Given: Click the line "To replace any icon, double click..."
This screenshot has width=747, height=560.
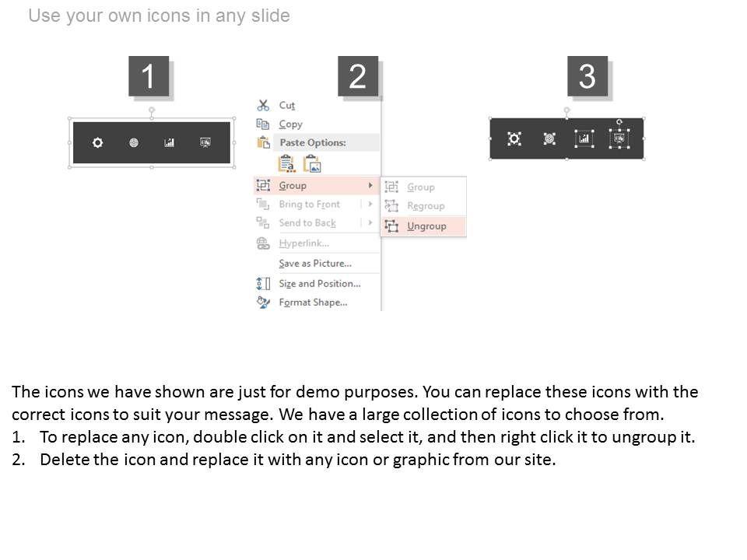Looking at the screenshot, I should [x=367, y=436].
